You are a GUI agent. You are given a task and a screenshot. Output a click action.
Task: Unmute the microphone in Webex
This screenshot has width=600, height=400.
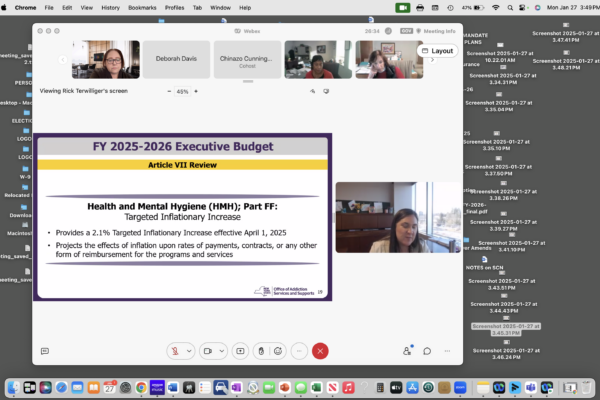point(175,351)
